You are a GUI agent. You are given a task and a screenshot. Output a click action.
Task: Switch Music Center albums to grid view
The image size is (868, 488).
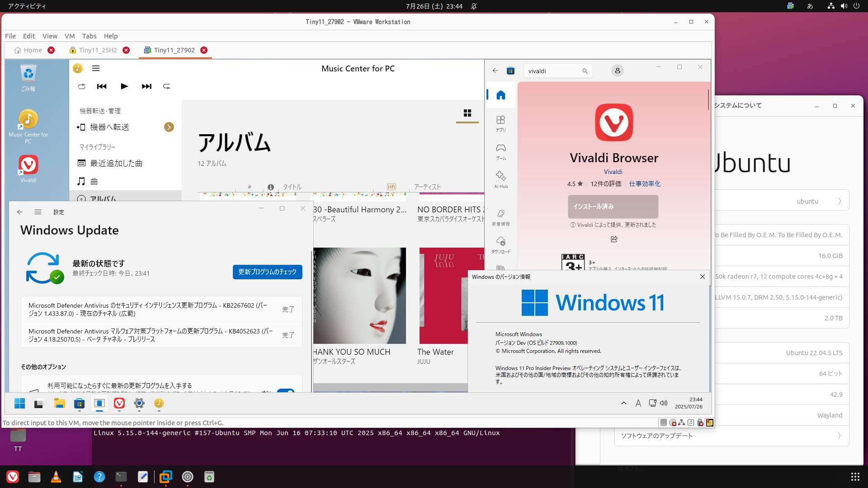click(467, 113)
